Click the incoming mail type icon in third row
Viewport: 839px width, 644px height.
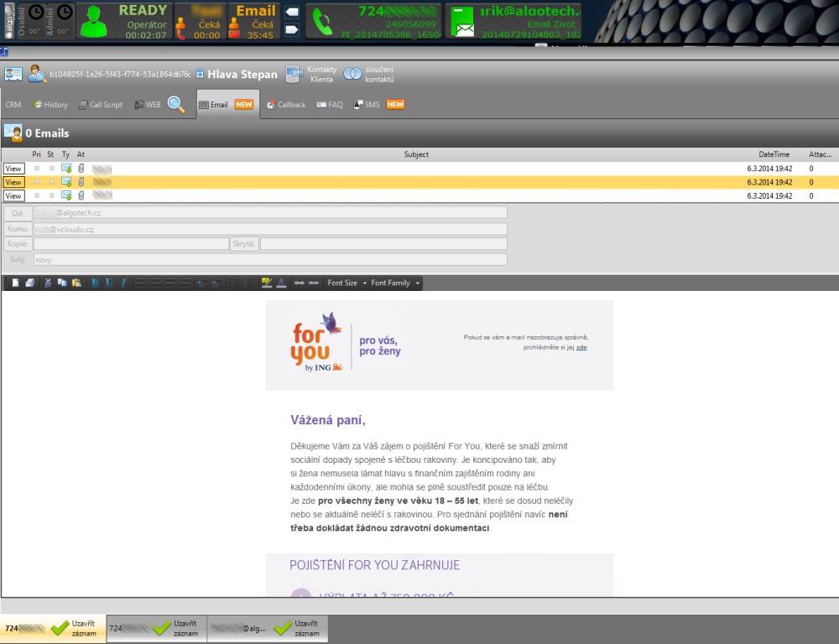click(x=66, y=195)
